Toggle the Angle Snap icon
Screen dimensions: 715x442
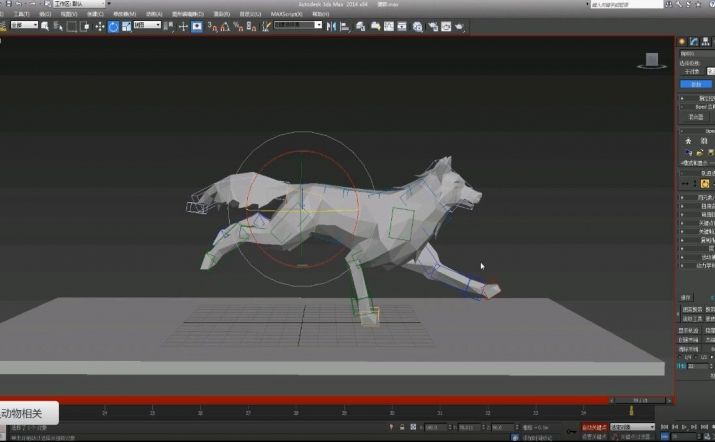225,27
